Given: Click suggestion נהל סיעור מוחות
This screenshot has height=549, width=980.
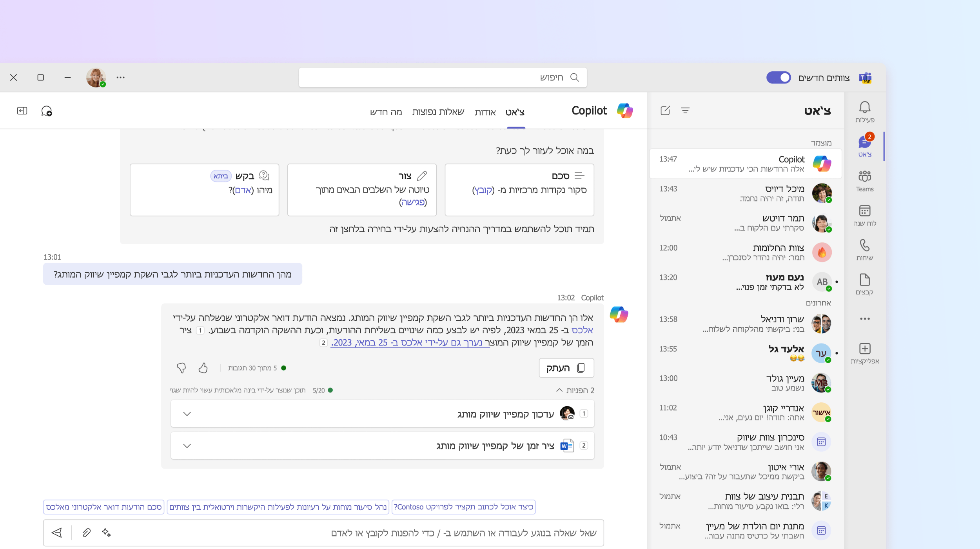Looking at the screenshot, I should tap(278, 507).
